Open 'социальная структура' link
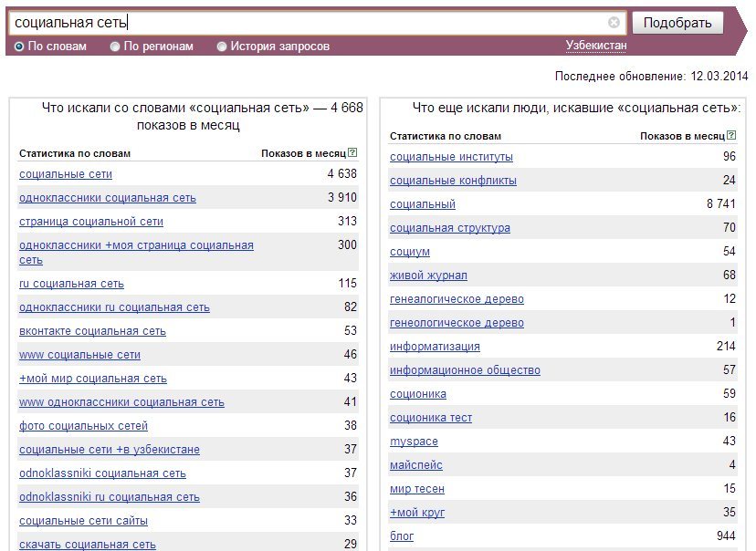Viewport: 756px width, 551px height. (450, 227)
